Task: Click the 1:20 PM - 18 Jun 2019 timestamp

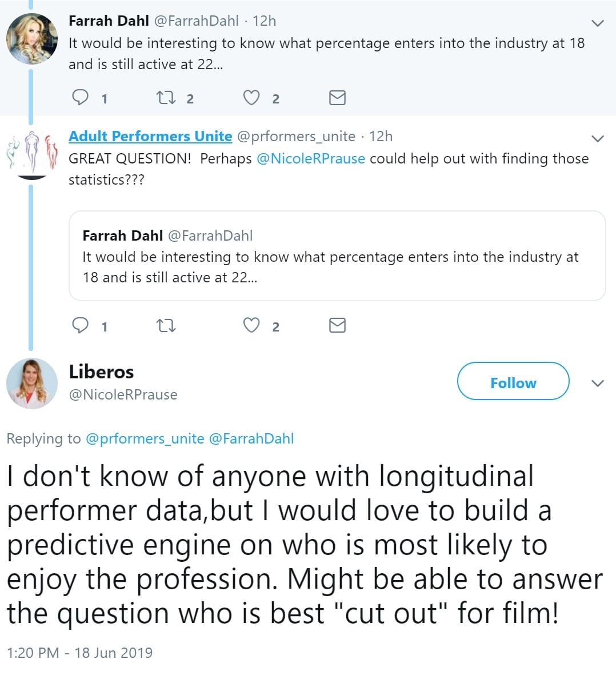Action: 79,652
